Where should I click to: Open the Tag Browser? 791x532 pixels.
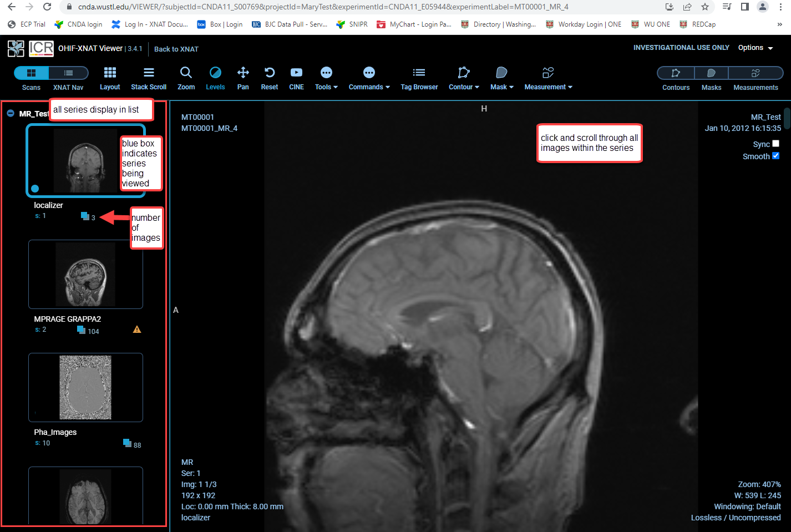click(419, 78)
